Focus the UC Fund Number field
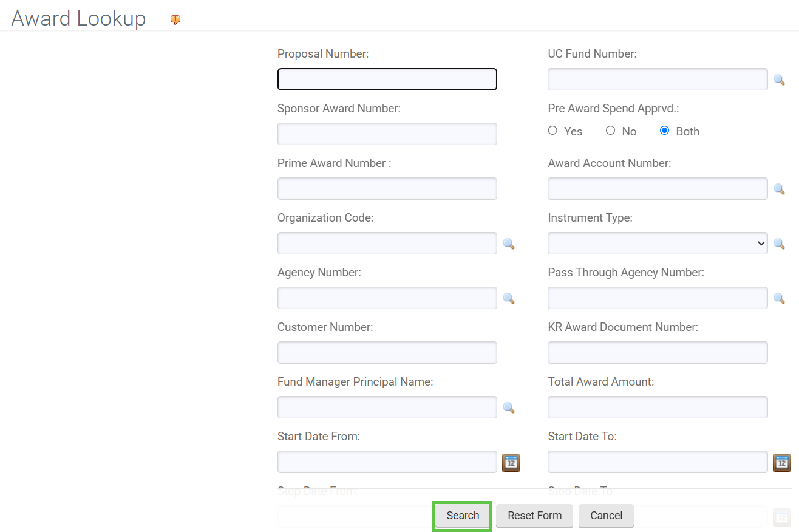799x532 pixels. [658, 79]
